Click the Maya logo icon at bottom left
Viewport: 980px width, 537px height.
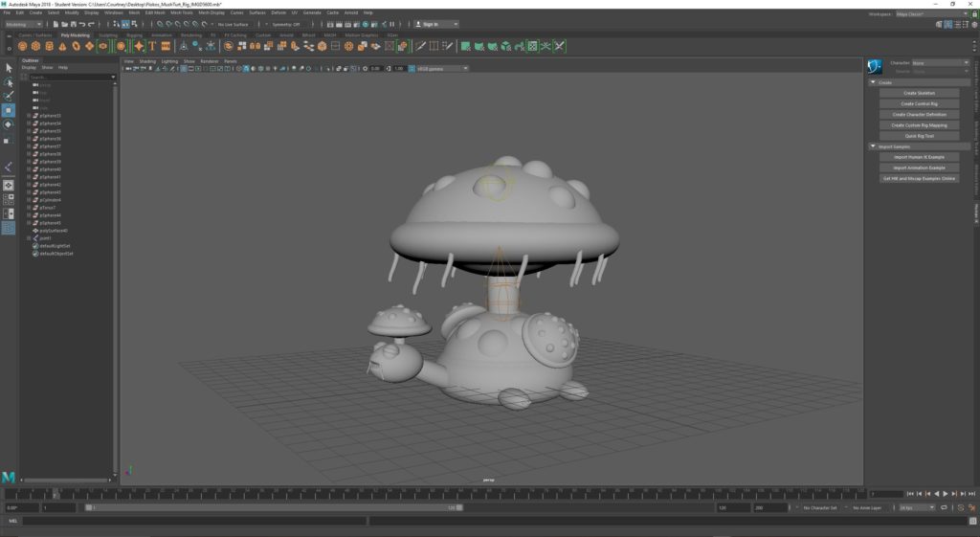click(9, 477)
